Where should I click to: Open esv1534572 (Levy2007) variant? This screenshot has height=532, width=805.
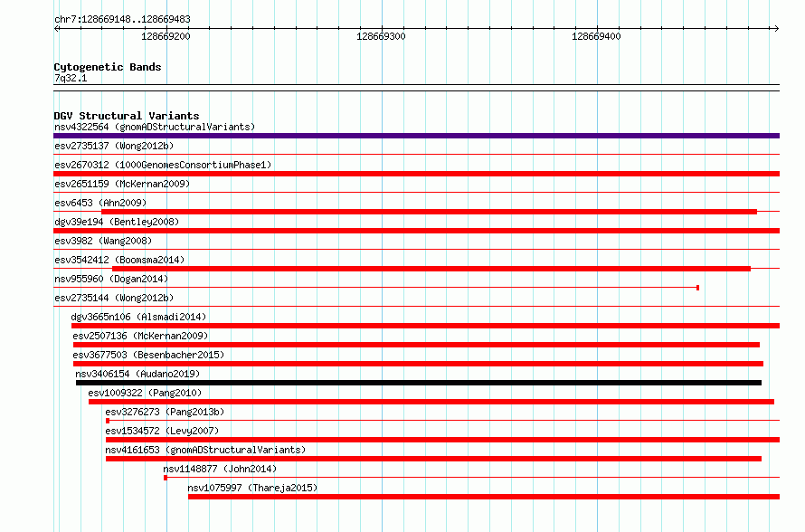[x=162, y=431]
